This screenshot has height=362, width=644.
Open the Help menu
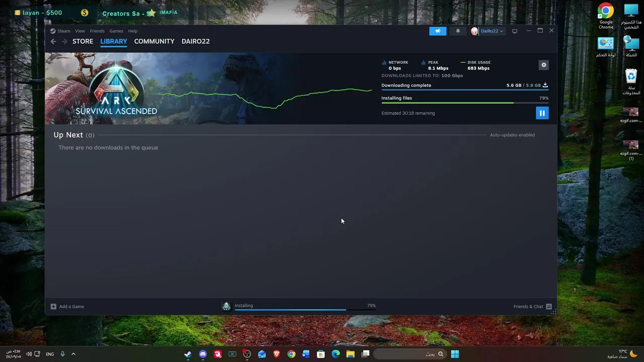tap(133, 31)
